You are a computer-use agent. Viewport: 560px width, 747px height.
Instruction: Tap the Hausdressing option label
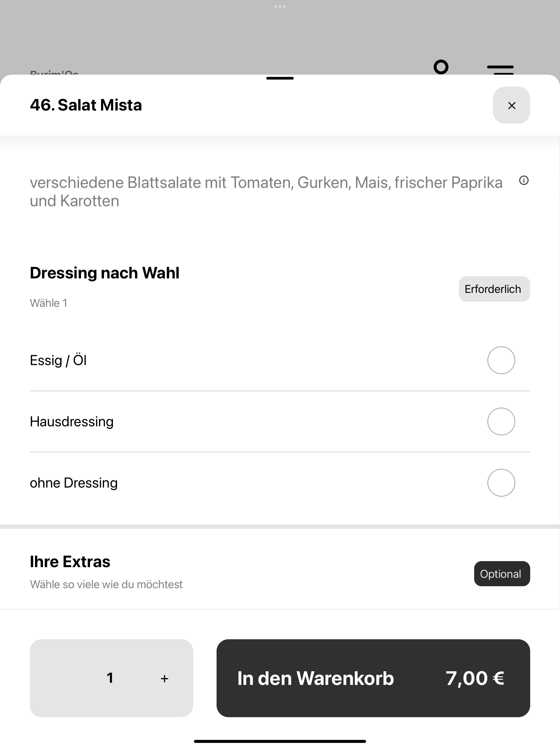pos(72,422)
